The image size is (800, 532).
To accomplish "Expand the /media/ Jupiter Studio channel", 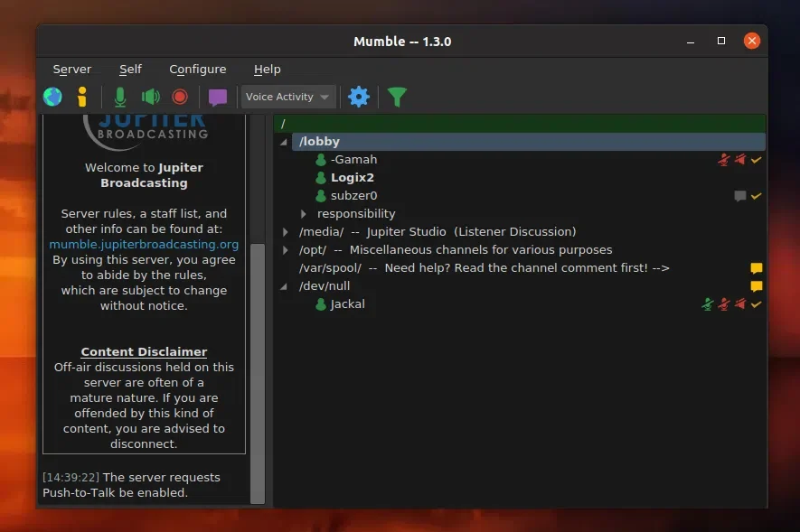I will [x=286, y=232].
